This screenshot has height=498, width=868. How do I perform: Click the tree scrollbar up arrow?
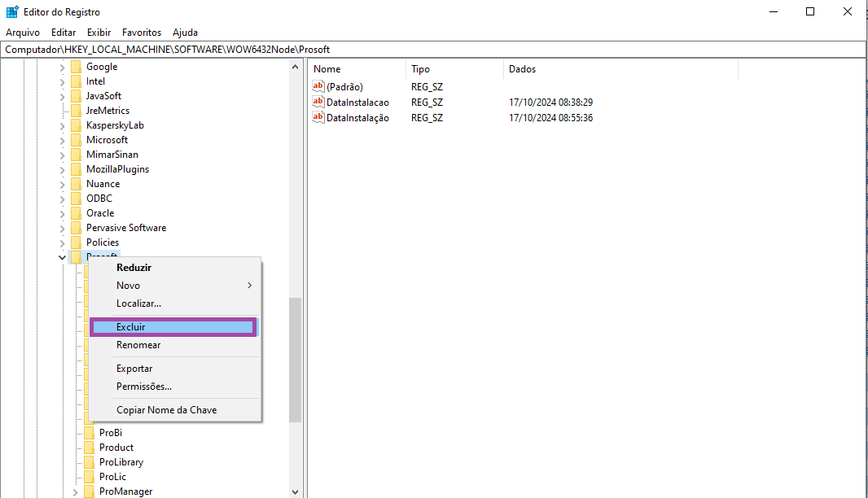click(295, 67)
